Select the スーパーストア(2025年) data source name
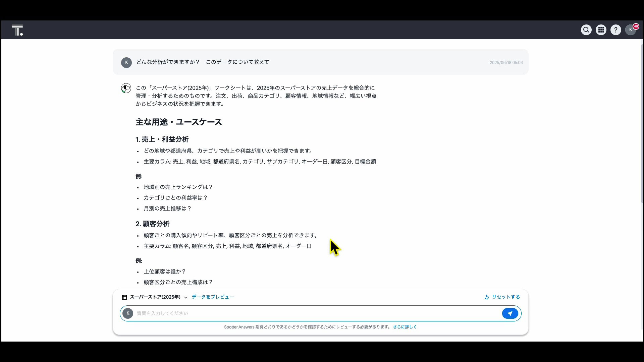The height and width of the screenshot is (362, 644). tap(155, 297)
